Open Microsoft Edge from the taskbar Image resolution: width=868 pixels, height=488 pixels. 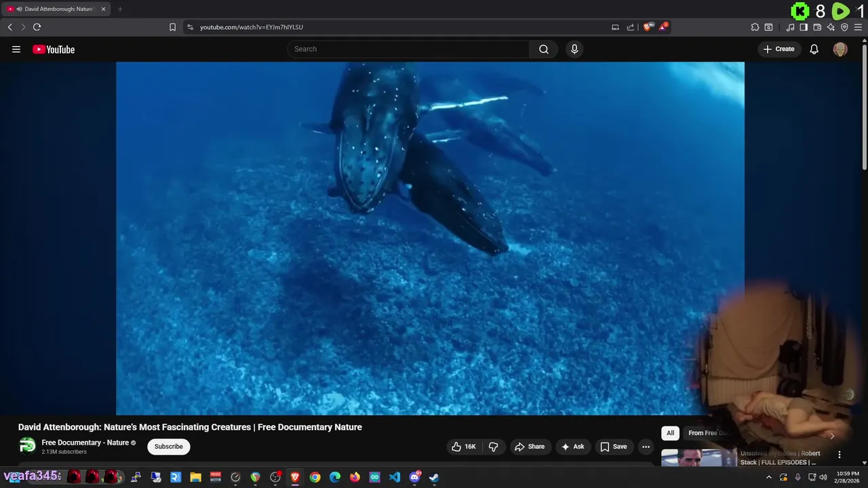(x=335, y=477)
